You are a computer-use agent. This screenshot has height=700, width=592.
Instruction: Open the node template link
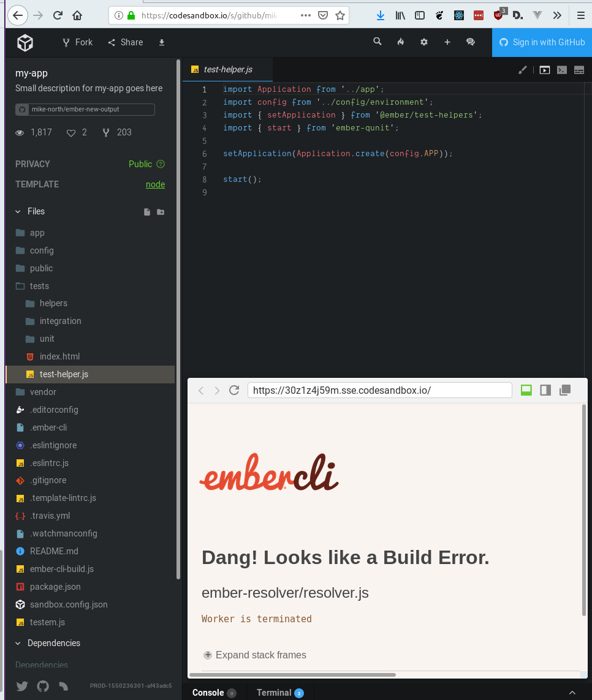pos(155,184)
